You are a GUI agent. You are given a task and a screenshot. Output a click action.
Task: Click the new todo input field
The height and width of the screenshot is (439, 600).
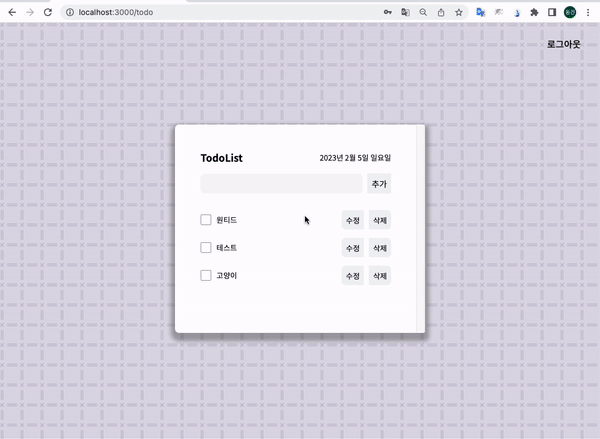coord(281,184)
